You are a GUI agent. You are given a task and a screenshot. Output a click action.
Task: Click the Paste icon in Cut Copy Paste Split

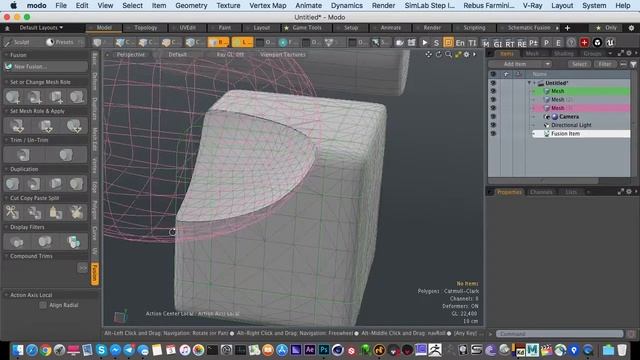pyautogui.click(x=56, y=212)
